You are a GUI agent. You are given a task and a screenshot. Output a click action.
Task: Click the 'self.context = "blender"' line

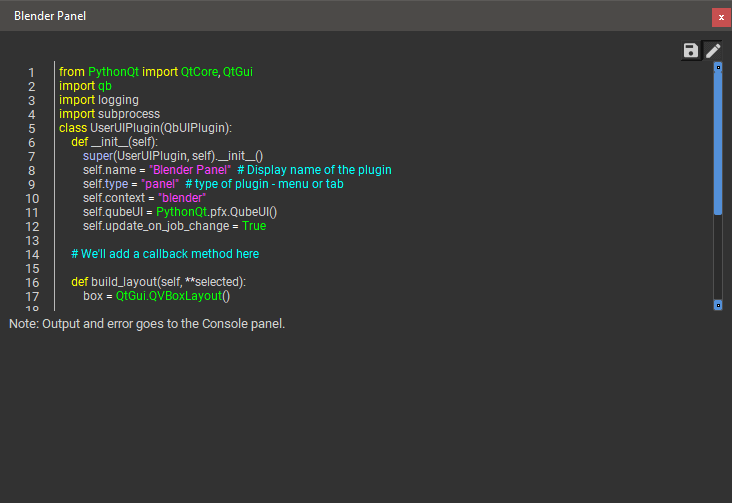[x=144, y=198]
